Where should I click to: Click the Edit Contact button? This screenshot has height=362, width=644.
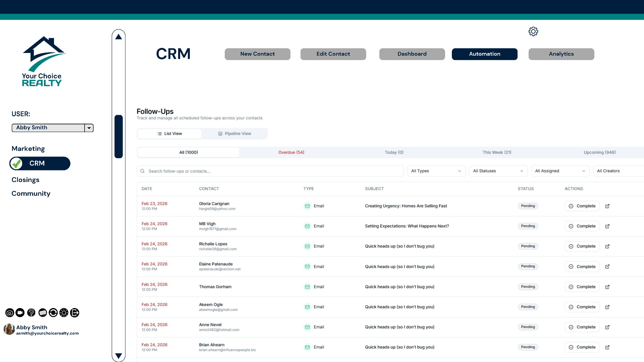pos(333,54)
